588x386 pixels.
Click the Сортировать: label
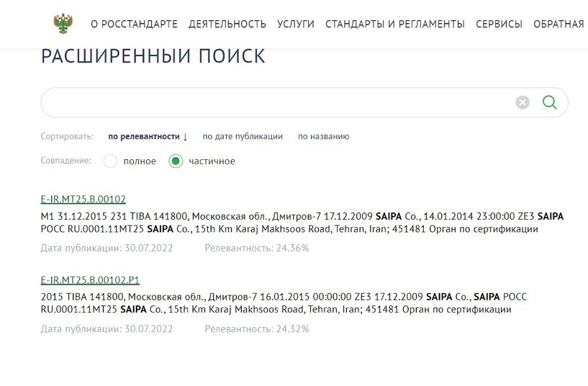pos(67,136)
